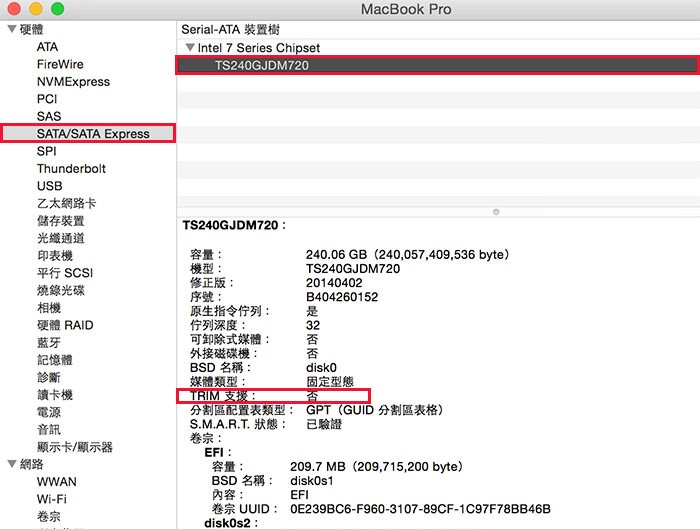Collapse the 網路 section triangle

click(12, 464)
